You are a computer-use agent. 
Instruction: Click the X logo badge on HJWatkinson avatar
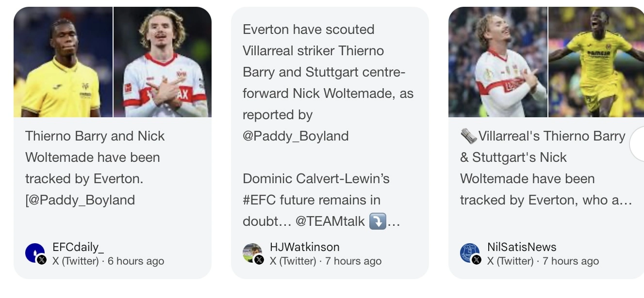pyautogui.click(x=259, y=260)
